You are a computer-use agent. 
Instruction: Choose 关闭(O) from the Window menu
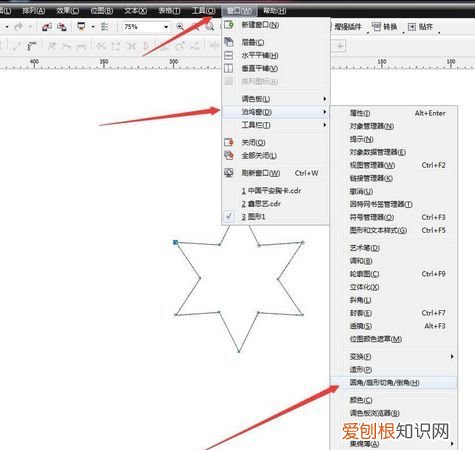pyautogui.click(x=276, y=143)
